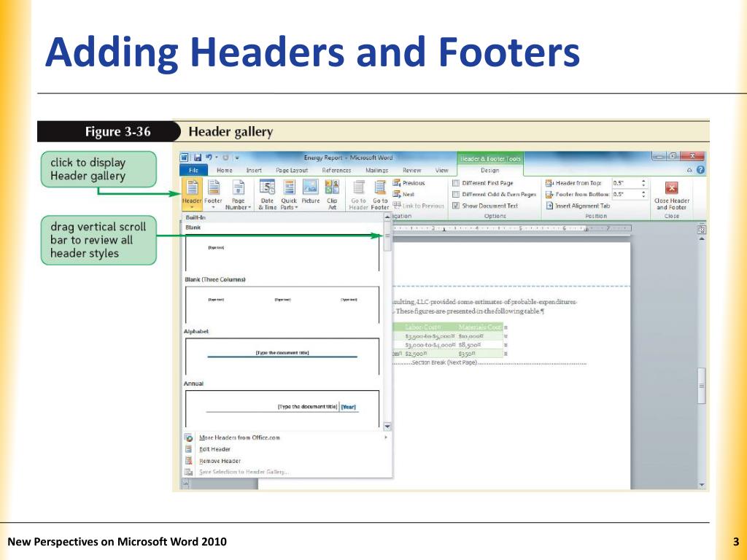Viewport: 747px width, 560px height.
Task: Jump to Previous header section
Action: (409, 183)
